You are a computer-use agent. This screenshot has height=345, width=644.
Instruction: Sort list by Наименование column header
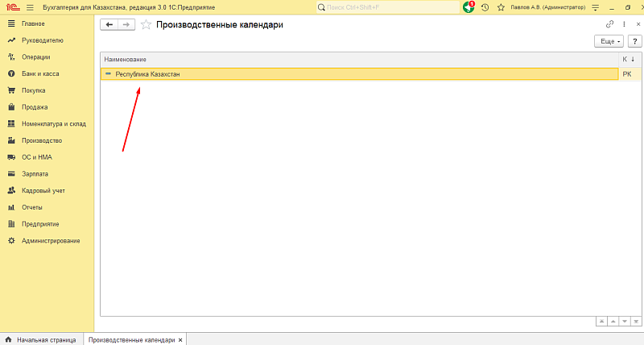click(x=126, y=59)
